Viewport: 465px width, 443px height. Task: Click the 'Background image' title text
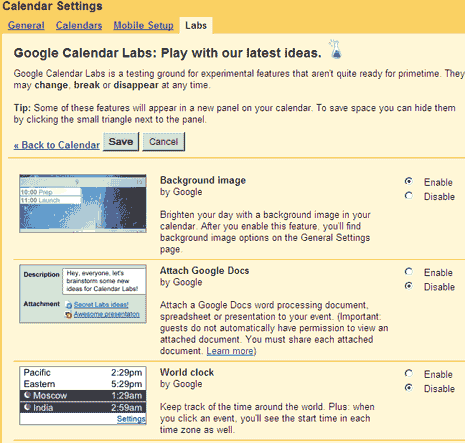click(x=203, y=180)
